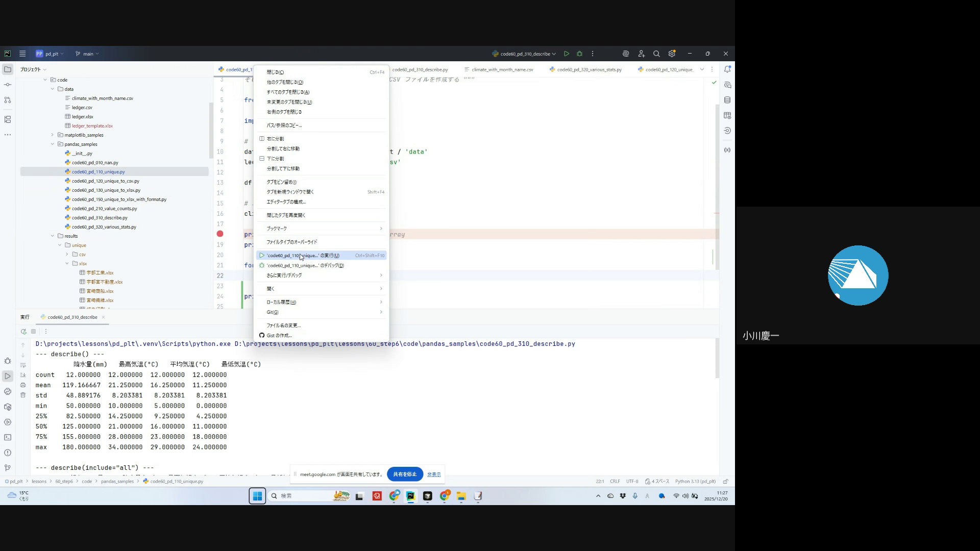This screenshot has height=551, width=980.
Task: Click the 共有を停止 button
Action: click(405, 474)
